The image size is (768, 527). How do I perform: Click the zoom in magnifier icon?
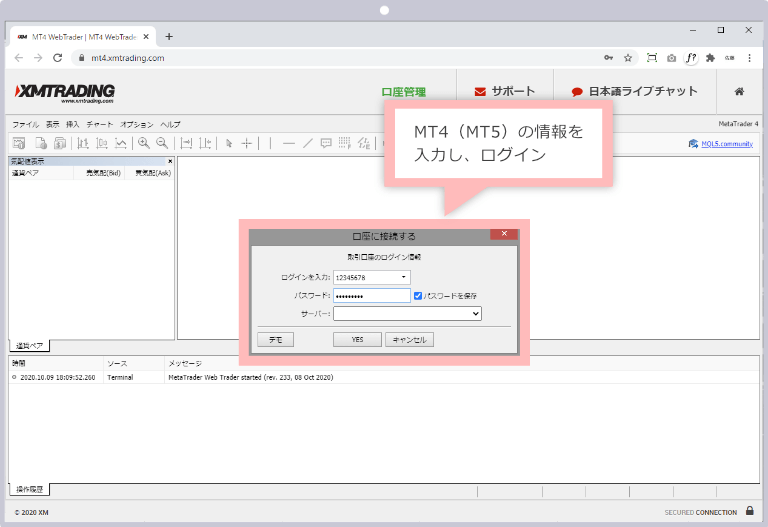click(x=144, y=143)
